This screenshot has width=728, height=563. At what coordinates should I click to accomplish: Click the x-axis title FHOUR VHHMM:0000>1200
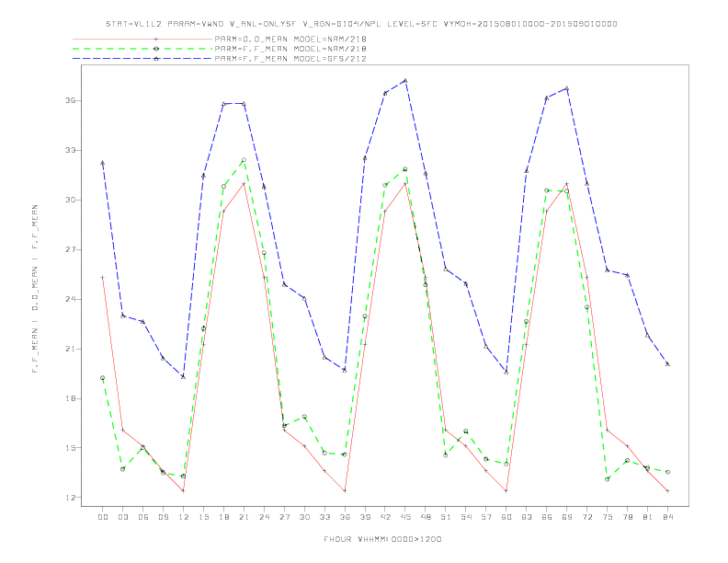382,539
